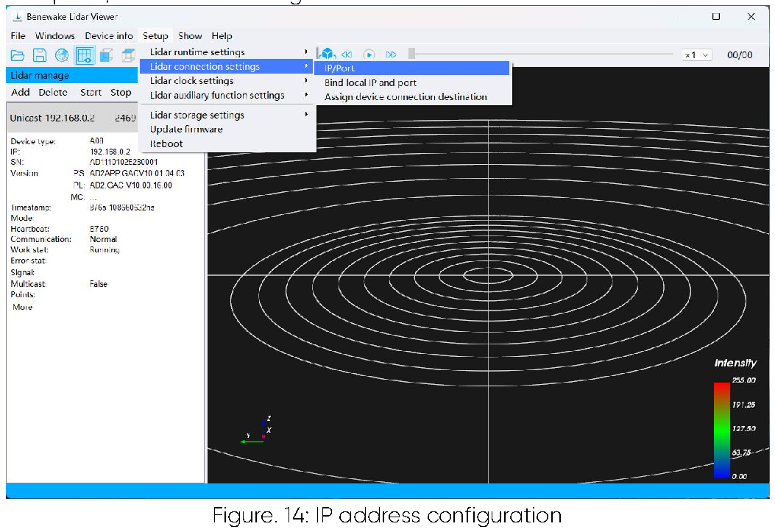This screenshot has width=775, height=532.
Task: Select Lidar connection settings menu entry
Action: [x=228, y=66]
